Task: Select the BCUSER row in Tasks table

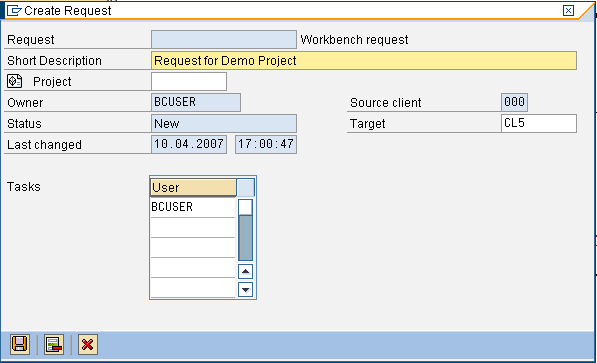Action: (x=193, y=207)
